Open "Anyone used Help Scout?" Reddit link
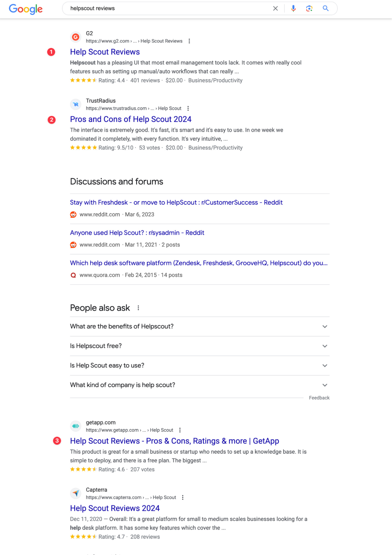 pos(137,233)
